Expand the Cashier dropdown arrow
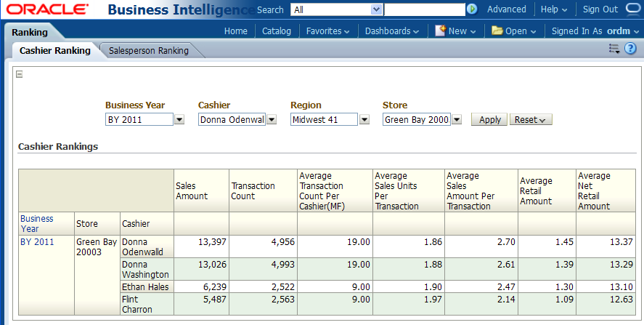This screenshot has height=325, width=644. click(x=272, y=120)
